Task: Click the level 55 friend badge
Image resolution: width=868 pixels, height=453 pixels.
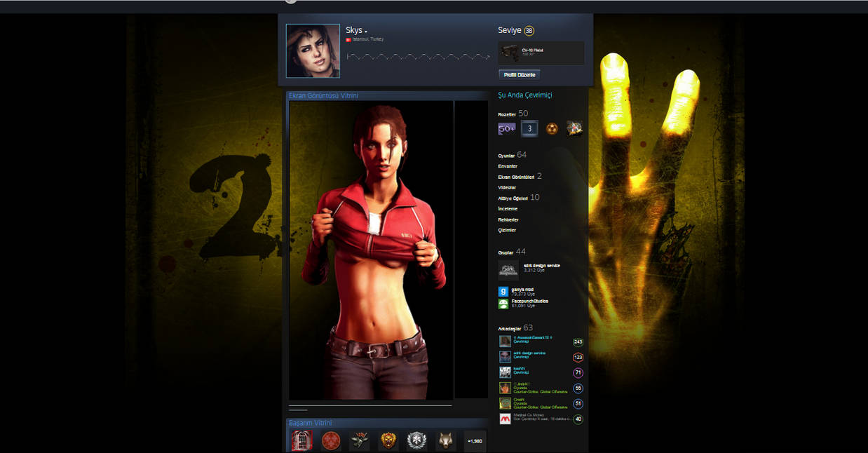Action: click(x=578, y=388)
